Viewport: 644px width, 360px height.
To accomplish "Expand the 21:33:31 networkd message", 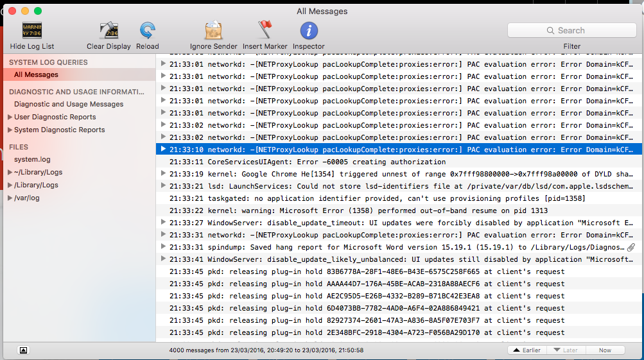I will (163, 234).
